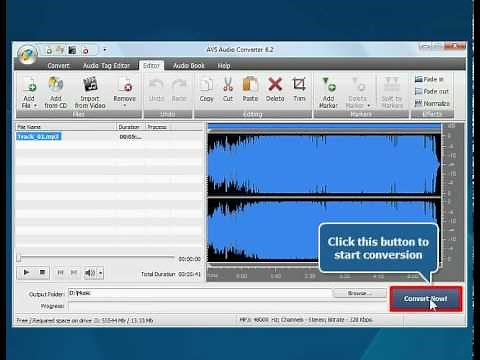
Task: Click the red record quick-access icon
Action: [86, 51]
